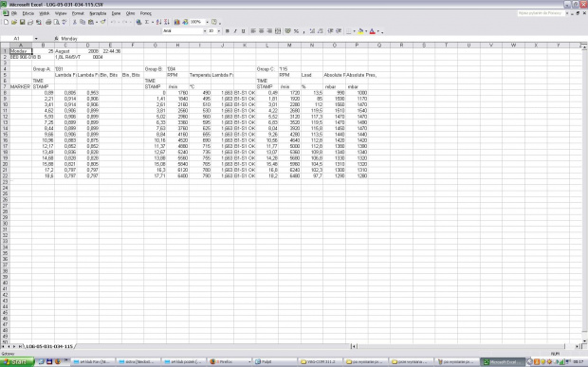Click the Save floppy disk icon
This screenshot has height=367, width=588.
pyautogui.click(x=22, y=22)
